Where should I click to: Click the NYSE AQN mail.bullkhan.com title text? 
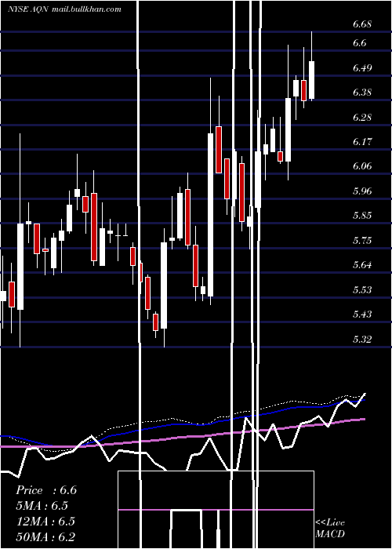pyautogui.click(x=64, y=9)
